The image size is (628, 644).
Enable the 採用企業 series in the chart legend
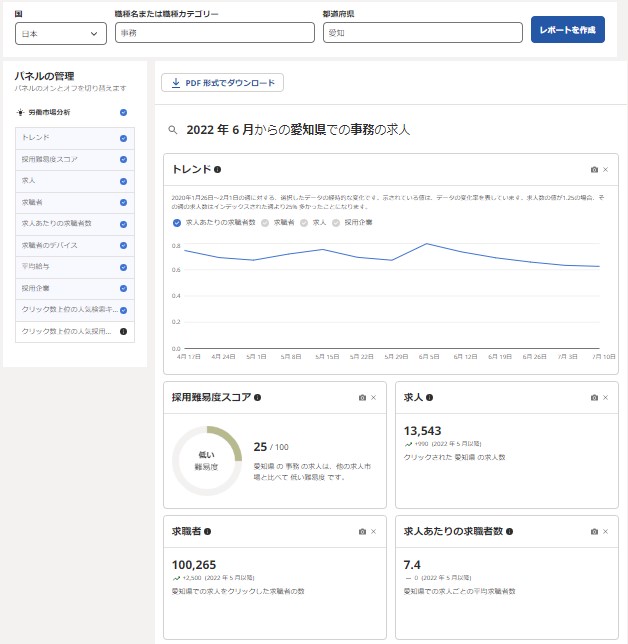coord(337,222)
